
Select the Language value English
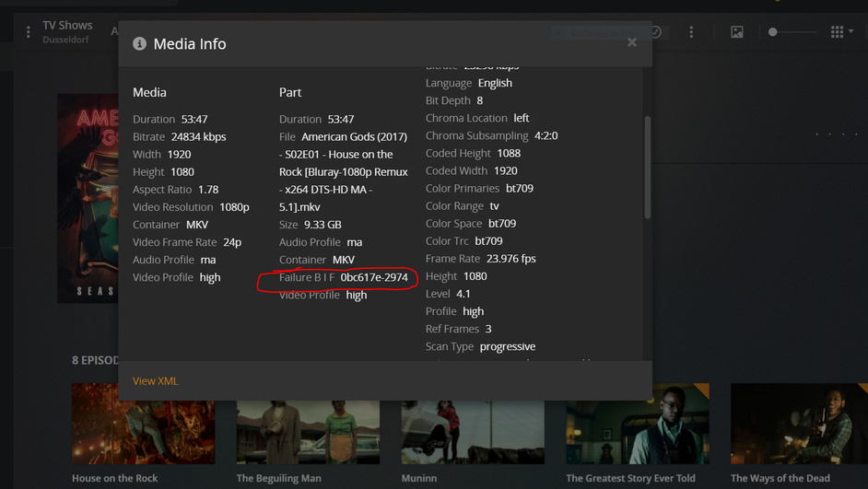coord(495,83)
